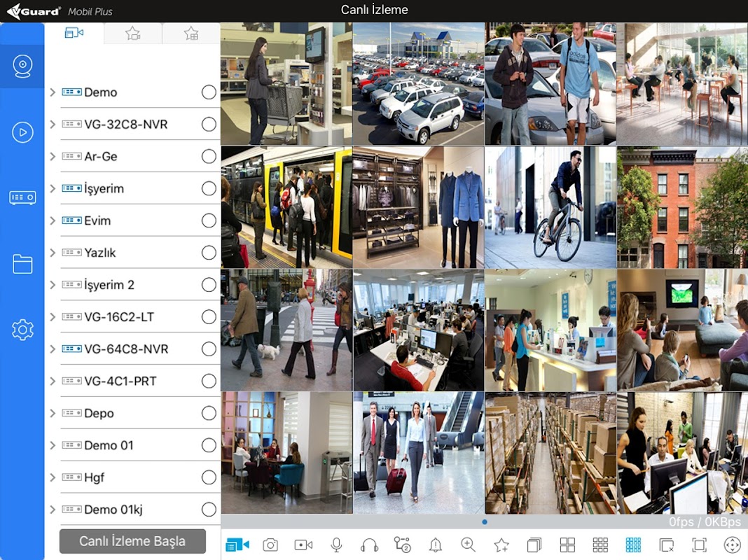Activate digital zoom magnifier
Viewport: 748px width, 560px height.
(x=468, y=545)
